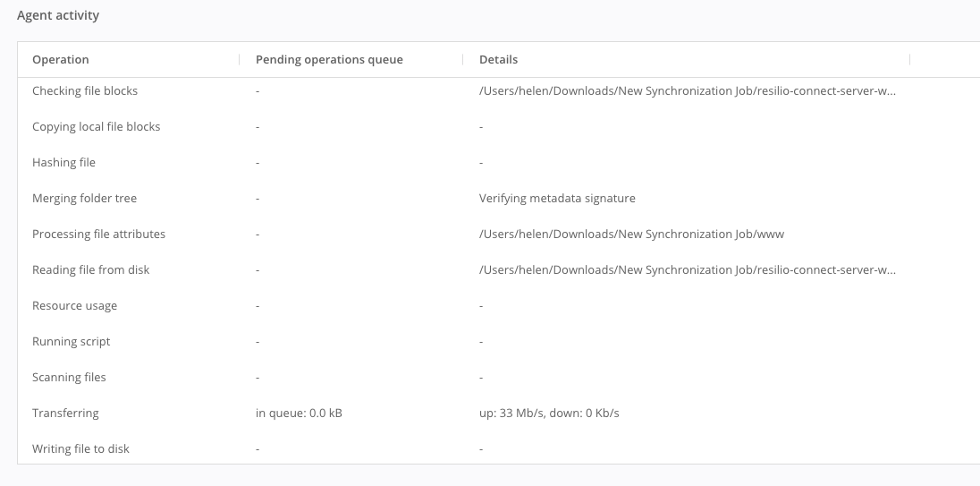Click the Hashing file operation row
This screenshot has height=486, width=980.
63,163
